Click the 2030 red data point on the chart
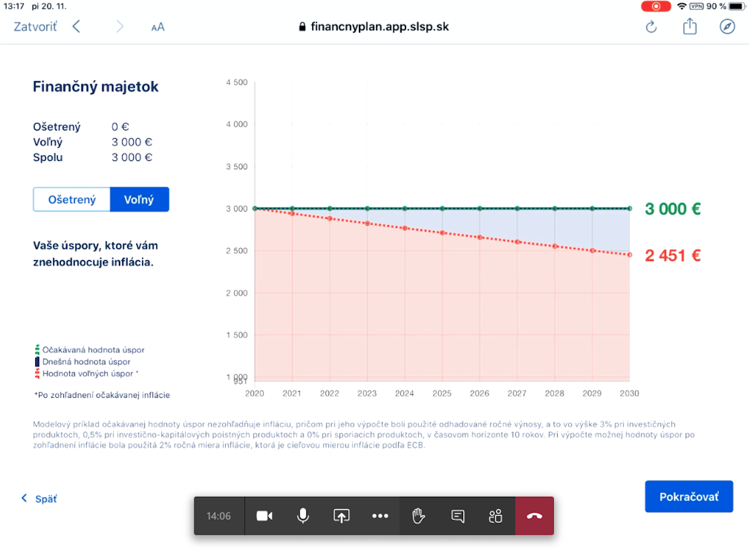Image resolution: width=749 pixels, height=560 pixels. [x=629, y=255]
